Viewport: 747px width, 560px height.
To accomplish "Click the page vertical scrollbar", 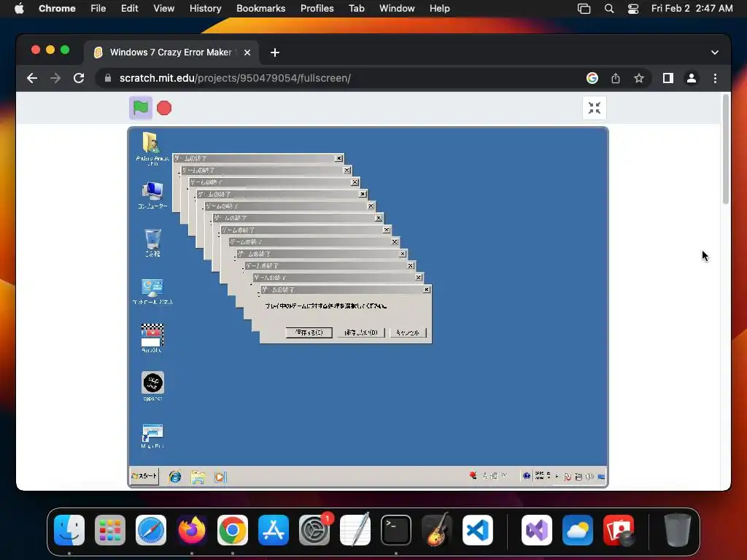I will pos(726,149).
